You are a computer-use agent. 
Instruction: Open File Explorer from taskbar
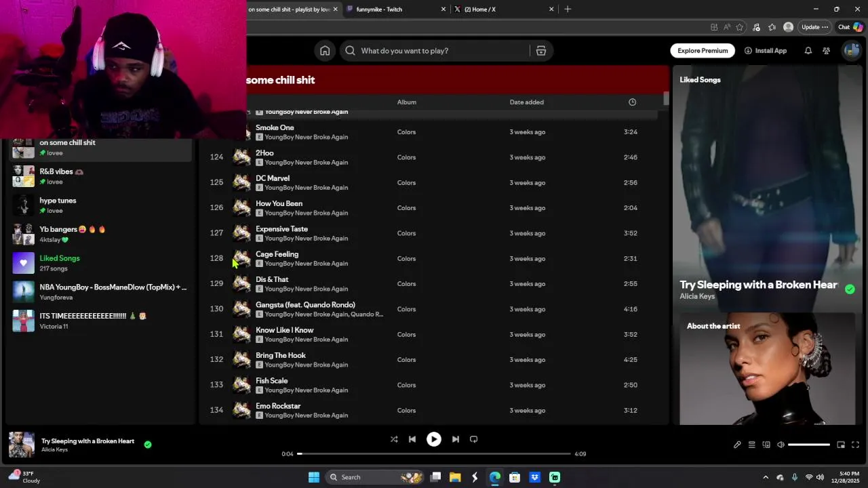[x=455, y=477]
